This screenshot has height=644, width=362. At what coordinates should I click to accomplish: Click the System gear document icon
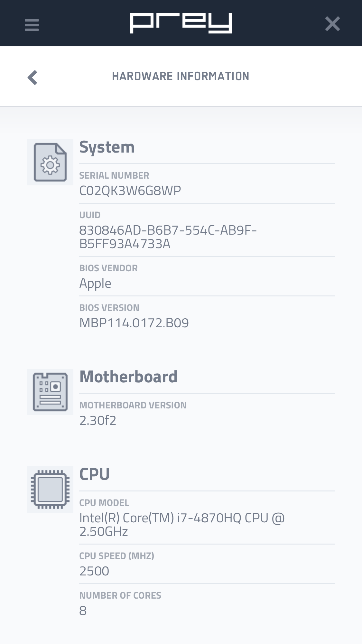[x=50, y=162]
